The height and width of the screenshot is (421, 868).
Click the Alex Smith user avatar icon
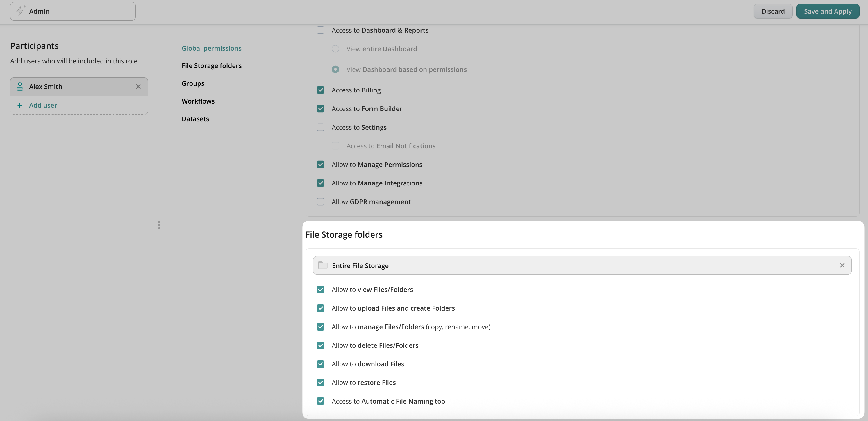(x=20, y=87)
